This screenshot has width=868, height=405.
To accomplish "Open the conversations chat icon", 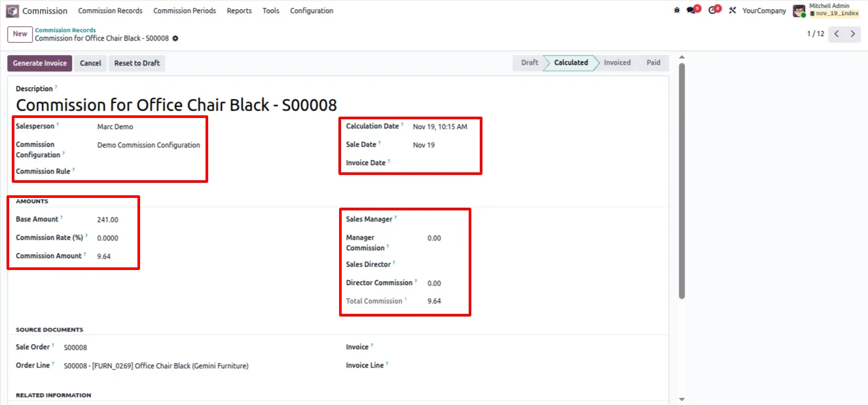I will [693, 10].
